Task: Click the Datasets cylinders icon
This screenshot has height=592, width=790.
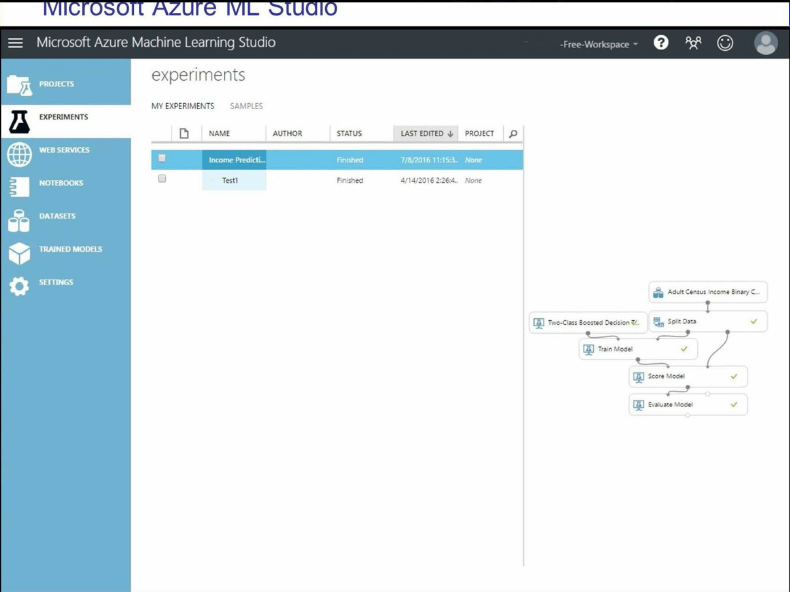Action: click(x=19, y=221)
